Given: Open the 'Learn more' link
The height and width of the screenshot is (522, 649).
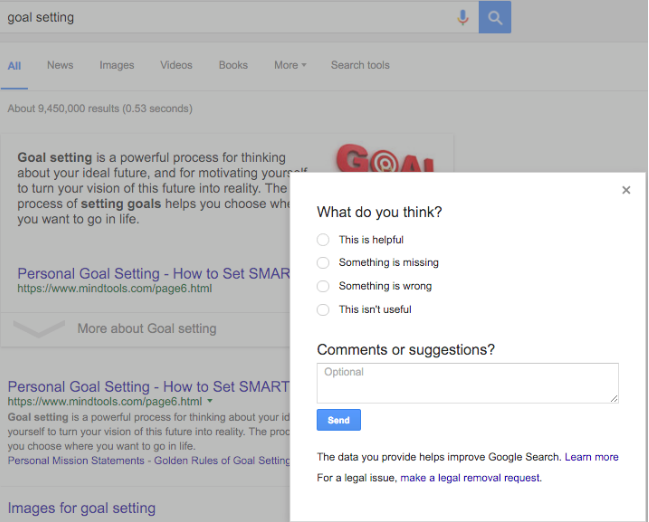Looking at the screenshot, I should (x=591, y=457).
